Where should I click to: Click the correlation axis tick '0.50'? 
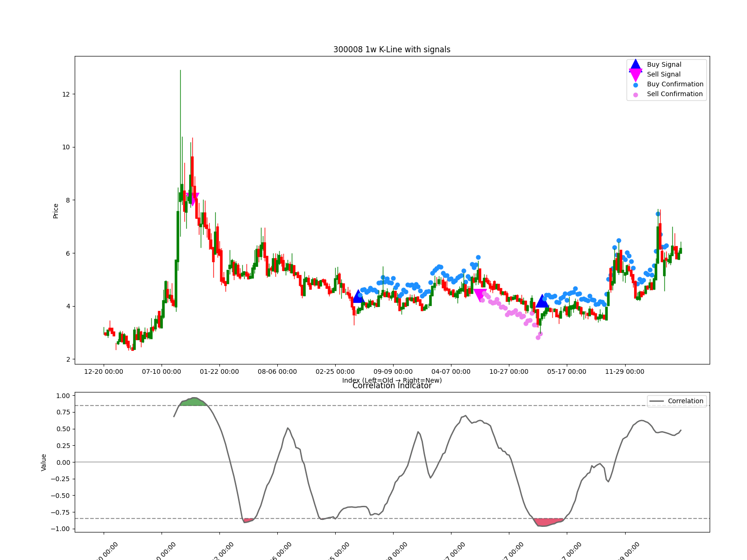[63, 429]
